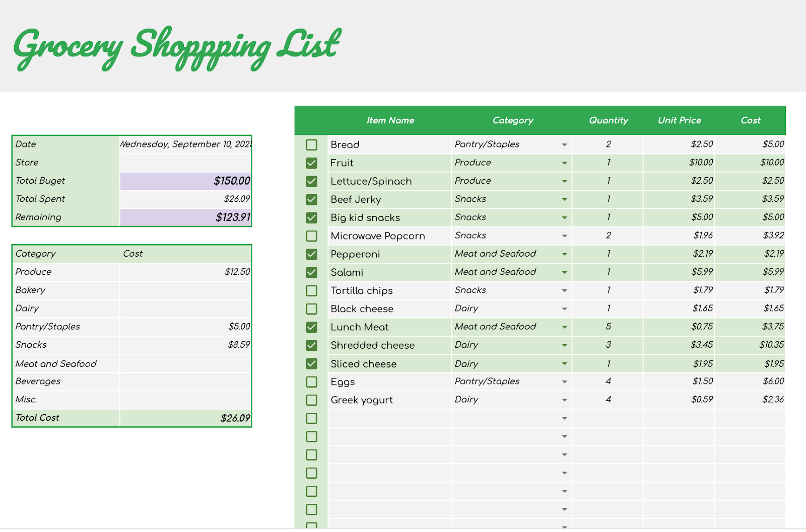Screen dimensions: 806x532
Task: Open the category dropdown for Shredded cheese
Action: pos(565,345)
